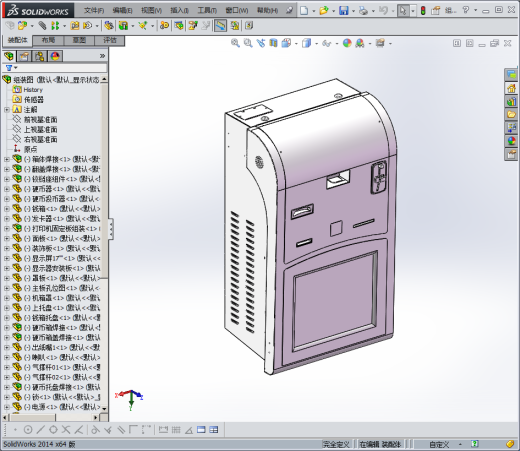520x451 pixels.
Task: Click the Save icon in top toolbar
Action: pos(344,11)
